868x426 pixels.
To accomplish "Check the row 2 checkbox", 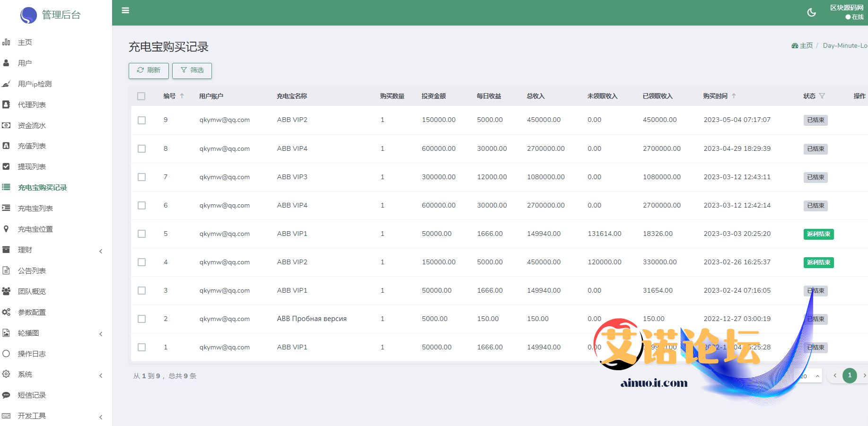I will 141,319.
